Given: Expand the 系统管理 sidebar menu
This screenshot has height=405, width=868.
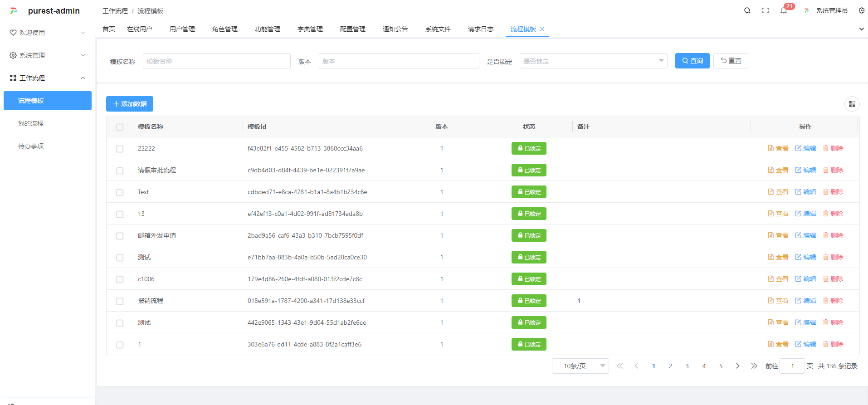Looking at the screenshot, I should (x=47, y=55).
